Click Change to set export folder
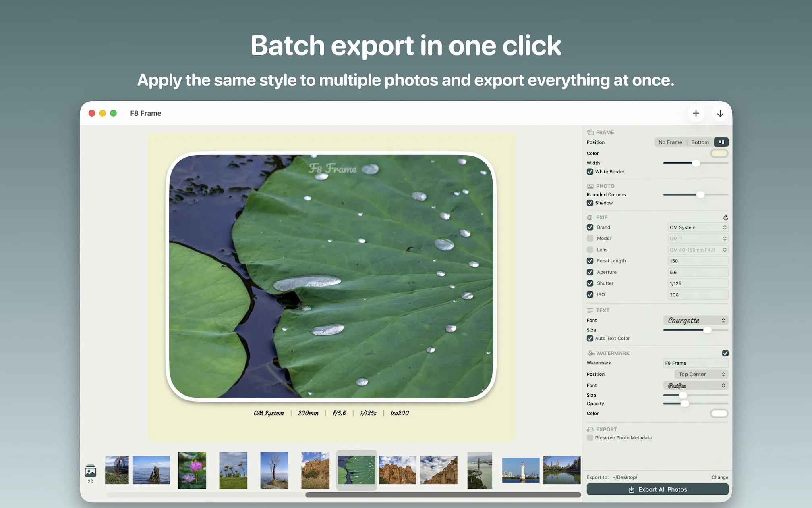The height and width of the screenshot is (508, 812). tap(720, 477)
